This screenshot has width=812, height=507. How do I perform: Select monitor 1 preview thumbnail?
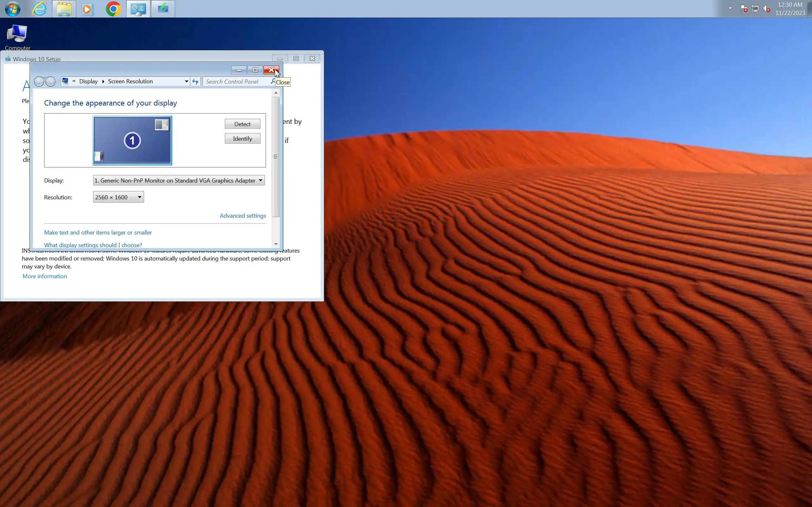tap(132, 140)
